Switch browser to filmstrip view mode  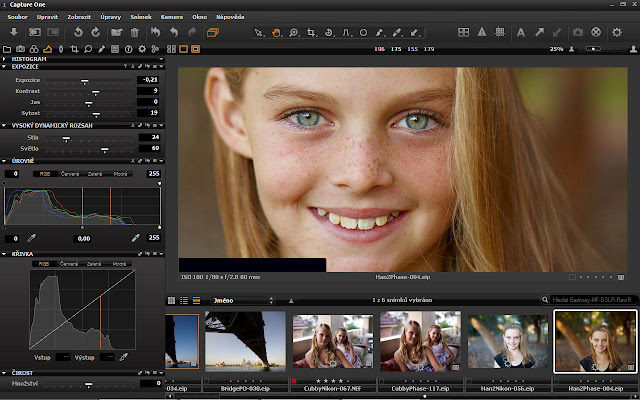197,300
